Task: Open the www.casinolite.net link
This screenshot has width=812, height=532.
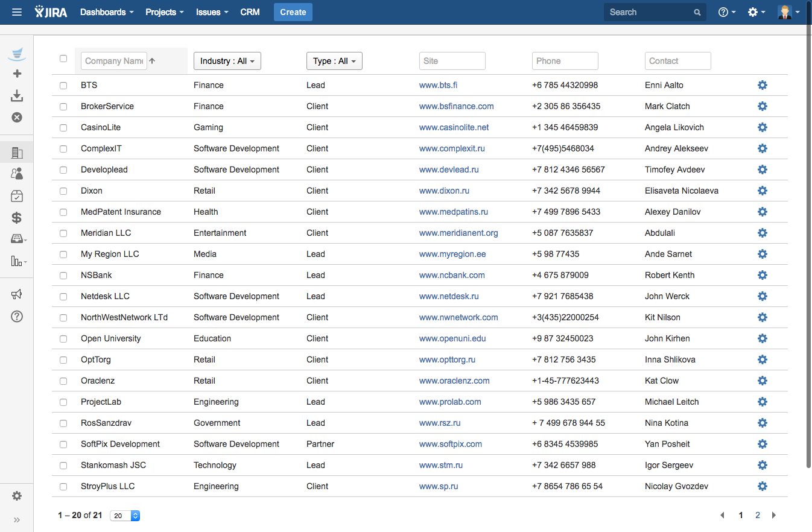Action: pyautogui.click(x=454, y=127)
